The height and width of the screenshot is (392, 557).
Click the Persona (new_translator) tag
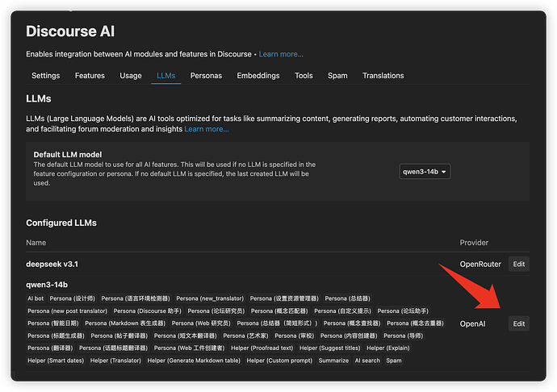click(210, 298)
